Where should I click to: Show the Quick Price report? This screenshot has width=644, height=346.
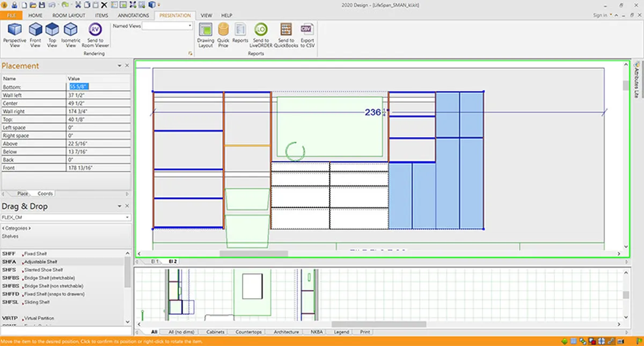coord(223,35)
